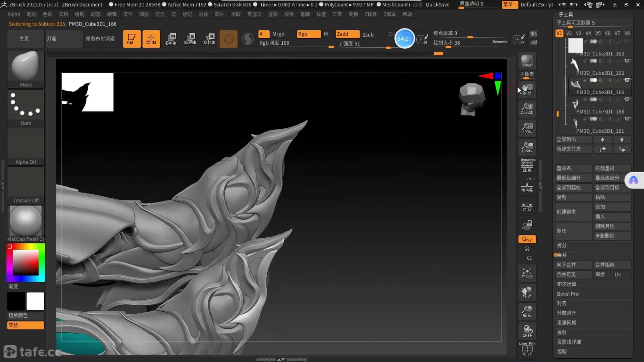The image size is (644, 362).
Task: Expand the 拆分 (Split) section
Action: [562, 245]
